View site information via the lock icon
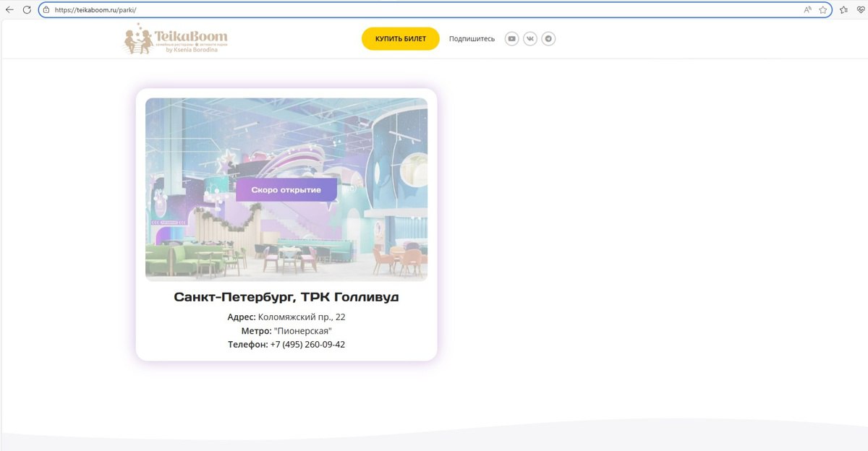Image resolution: width=868 pixels, height=451 pixels. [46, 10]
